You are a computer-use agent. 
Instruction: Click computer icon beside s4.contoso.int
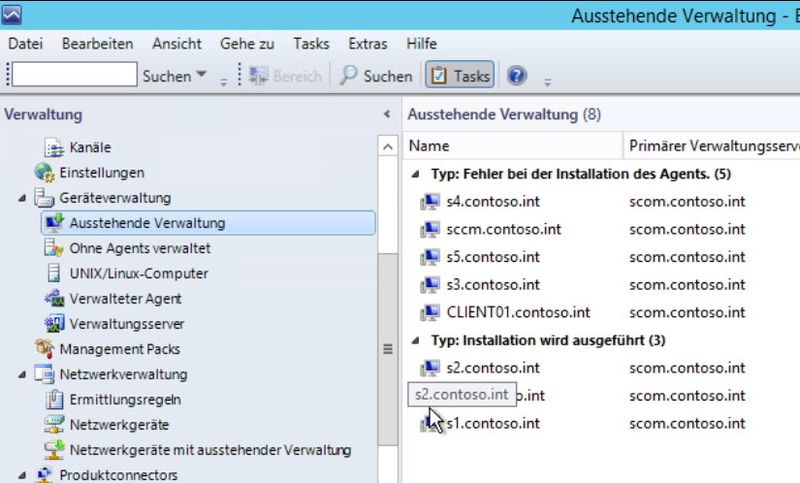(430, 202)
